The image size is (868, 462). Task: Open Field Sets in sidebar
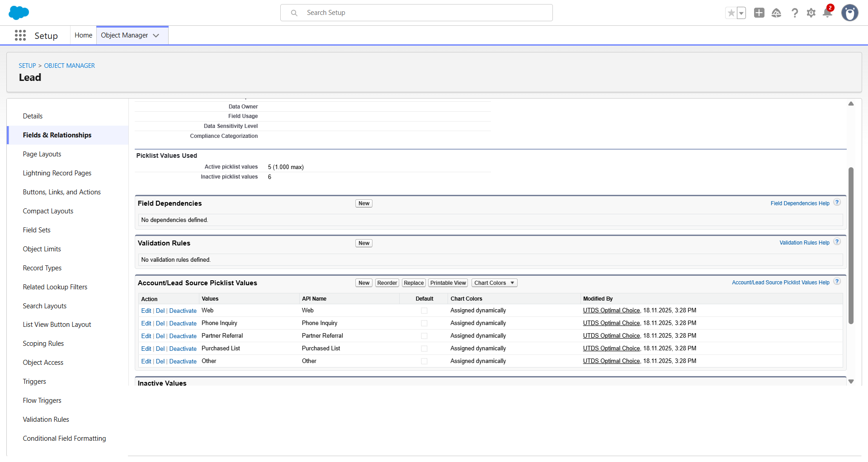tap(37, 230)
